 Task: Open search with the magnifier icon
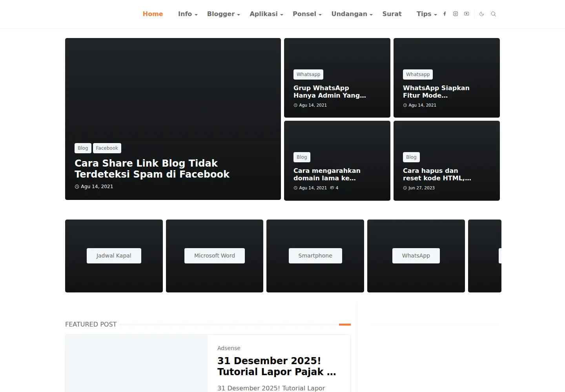coord(494,14)
